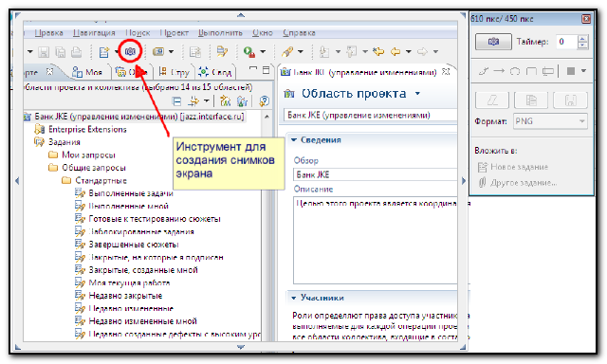The height and width of the screenshot is (364, 607).
Task: Open the screenshot capture tool in toolbar
Action: tap(130, 51)
